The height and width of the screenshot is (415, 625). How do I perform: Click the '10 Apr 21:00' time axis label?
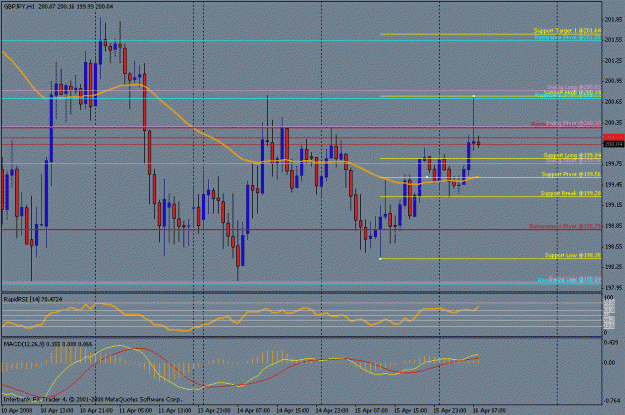pyautogui.click(x=96, y=410)
